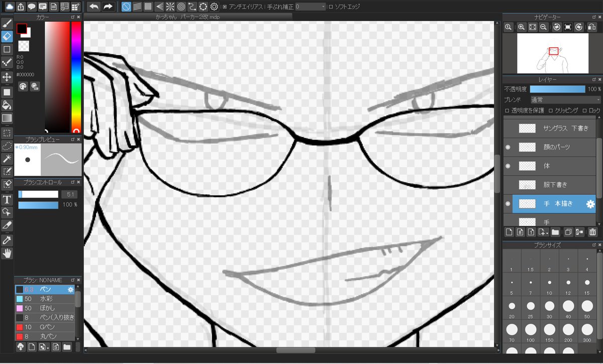
Task: Turn off snap with the highlighted icon
Action: click(126, 7)
